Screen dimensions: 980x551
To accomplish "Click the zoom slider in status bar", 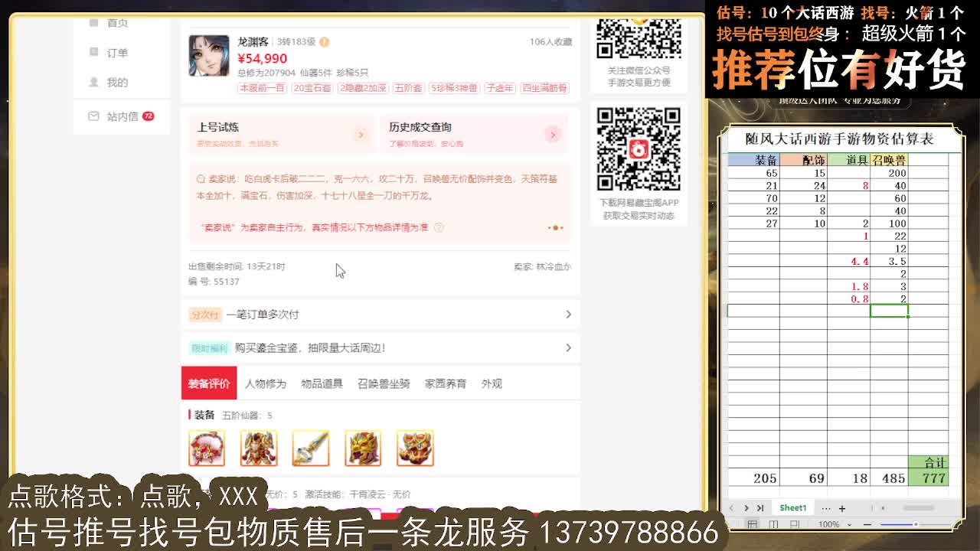I will [916, 524].
